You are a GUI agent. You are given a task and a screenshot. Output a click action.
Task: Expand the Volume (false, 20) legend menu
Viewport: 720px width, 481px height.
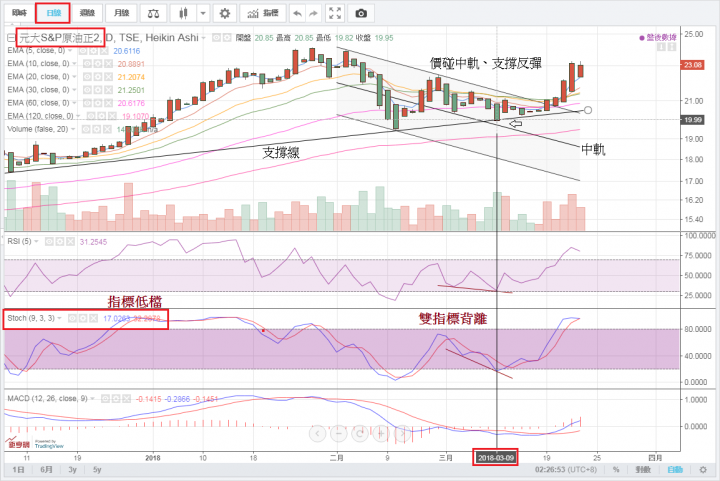pos(73,129)
